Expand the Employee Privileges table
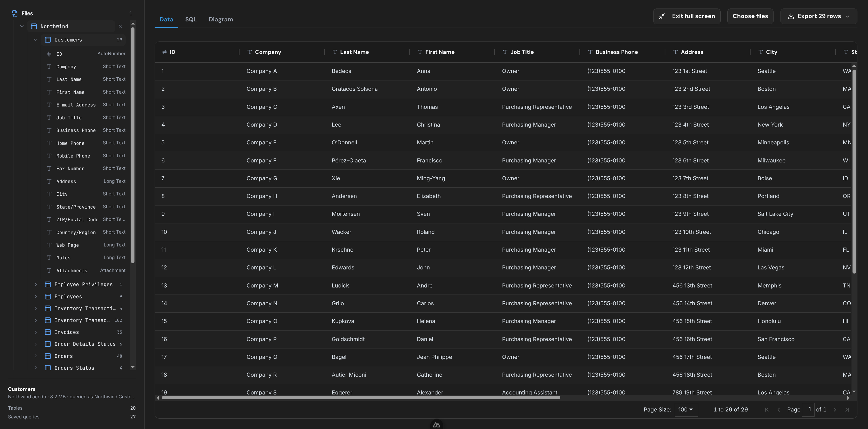This screenshot has height=429, width=868. coord(36,284)
